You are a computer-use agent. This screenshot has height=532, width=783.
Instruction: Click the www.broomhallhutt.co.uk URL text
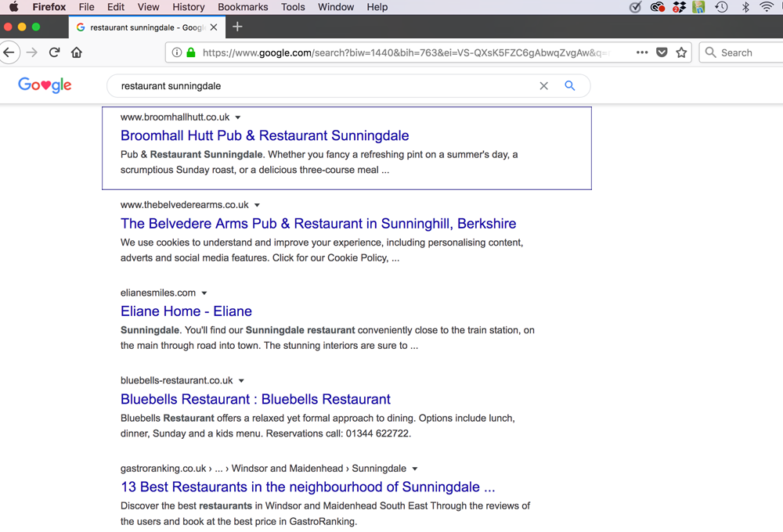coord(175,117)
